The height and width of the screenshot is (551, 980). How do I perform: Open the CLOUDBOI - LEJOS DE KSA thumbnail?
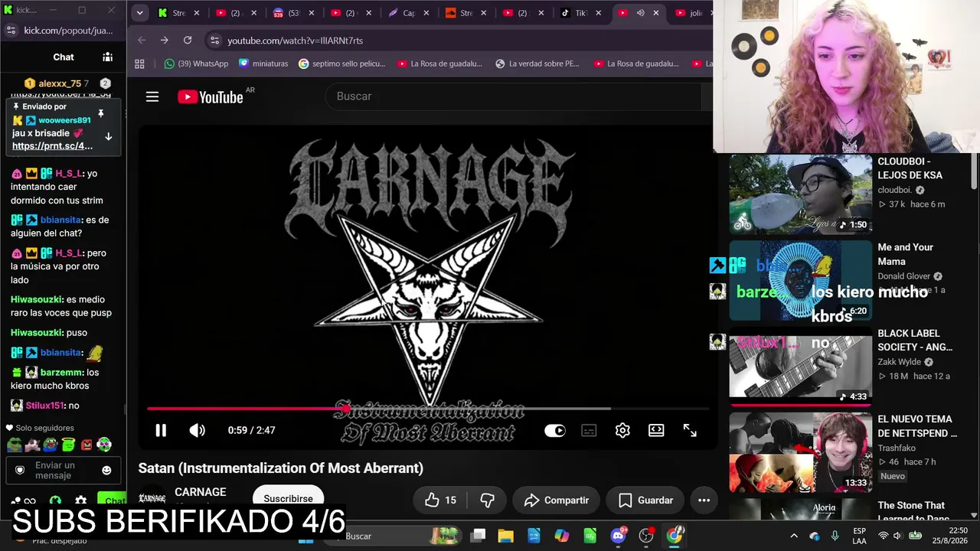800,194
